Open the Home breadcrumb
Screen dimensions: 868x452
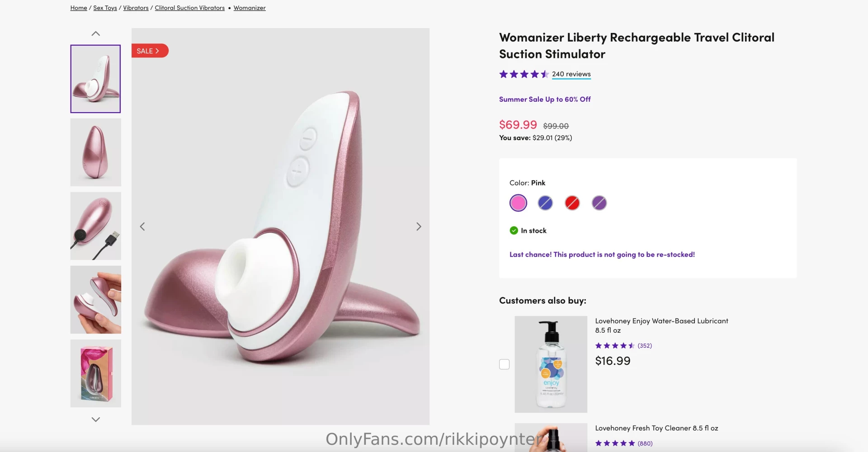pyautogui.click(x=78, y=8)
